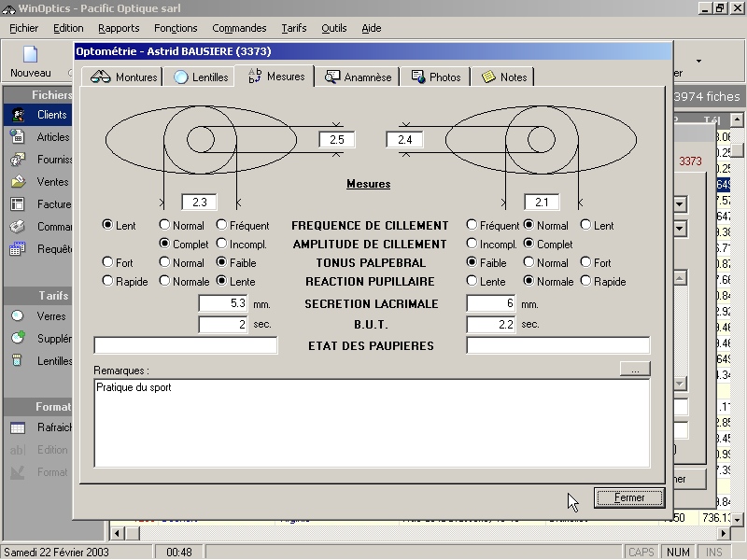
Task: Switch to the Anamnèse tab
Action: (x=358, y=77)
